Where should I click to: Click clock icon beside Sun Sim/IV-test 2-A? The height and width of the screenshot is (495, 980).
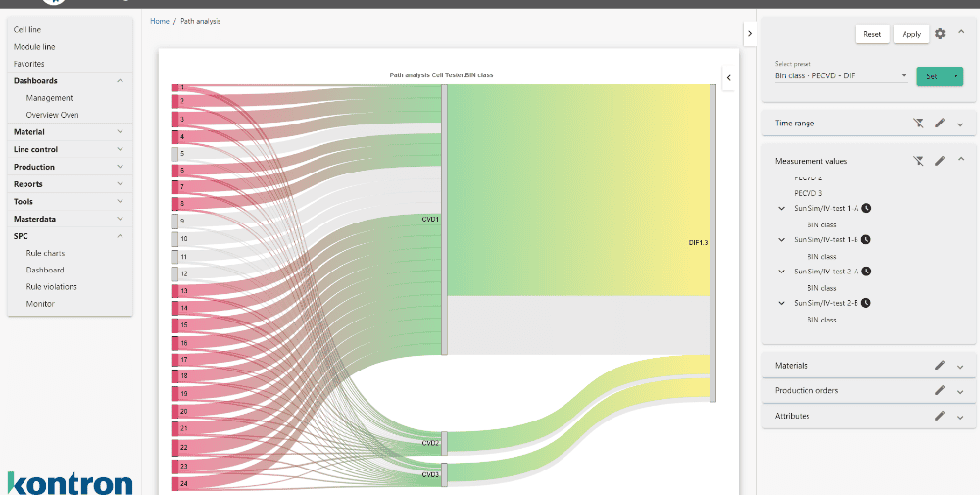(x=866, y=272)
